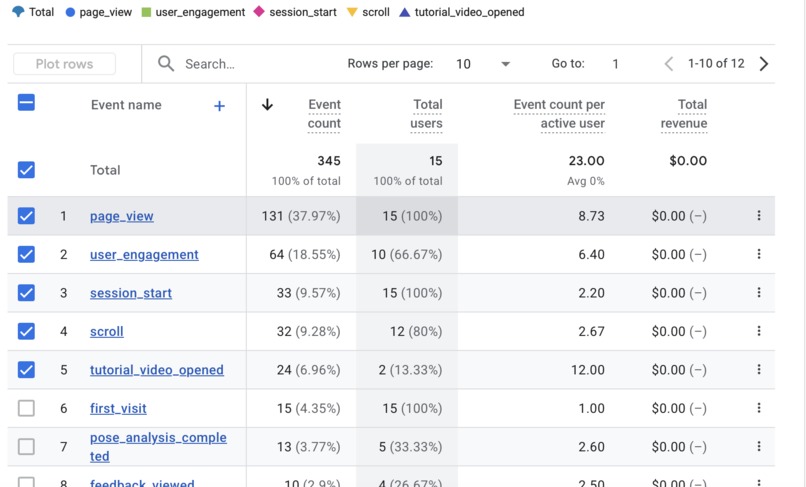Sort by the Total revenue column header
806x487 pixels.
pos(684,114)
